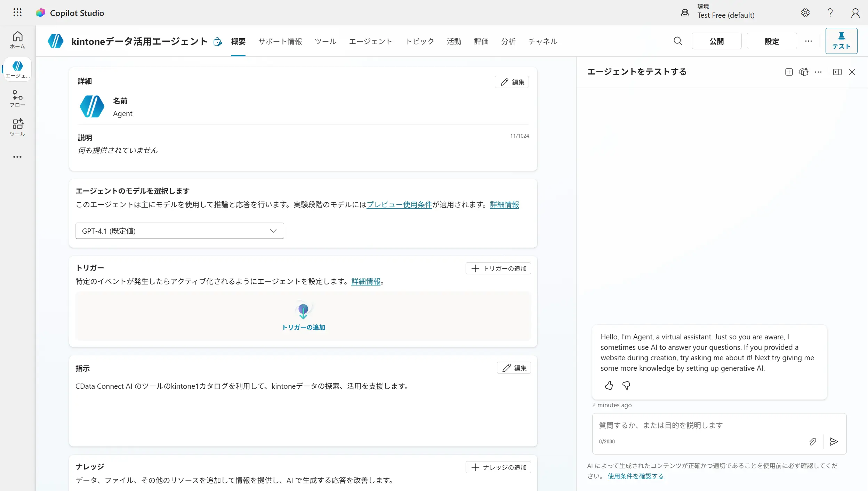This screenshot has height=491, width=868.
Task: Expand the GPT-4.1 model dropdown
Action: coord(179,231)
